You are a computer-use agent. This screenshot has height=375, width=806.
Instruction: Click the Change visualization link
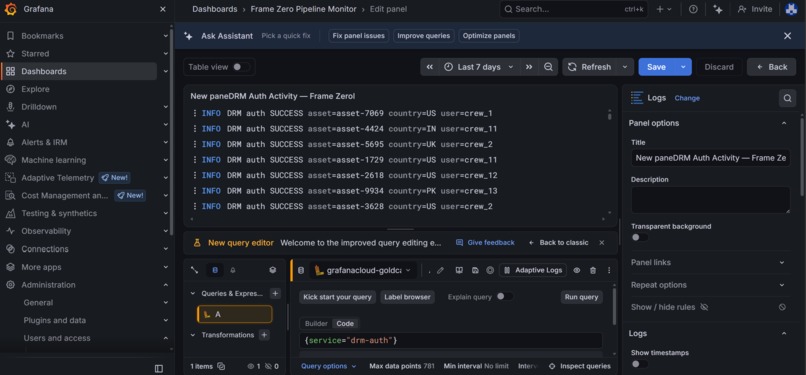coord(687,98)
